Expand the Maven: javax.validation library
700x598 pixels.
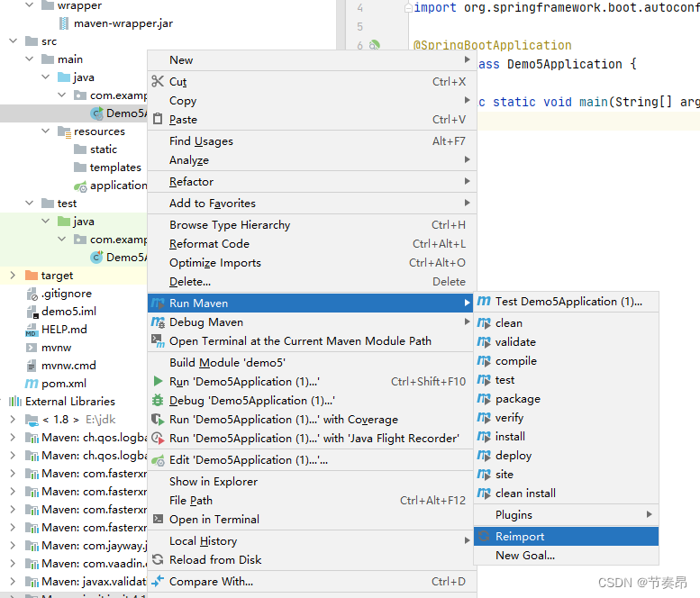[13, 582]
